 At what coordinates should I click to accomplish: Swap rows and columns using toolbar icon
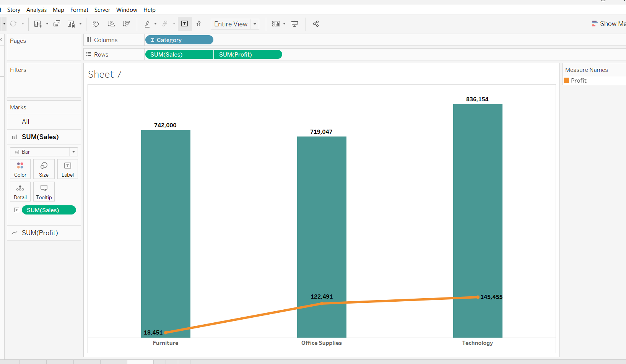(96, 24)
